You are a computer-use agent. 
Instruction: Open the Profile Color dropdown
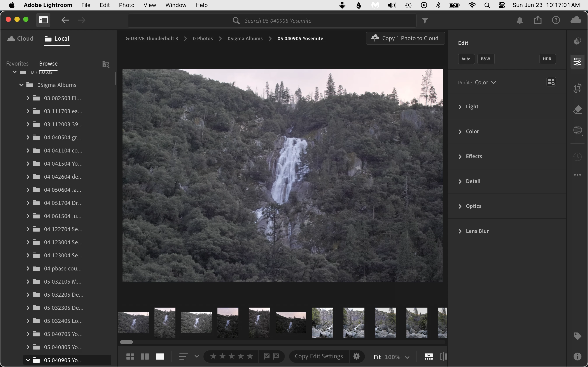point(485,83)
